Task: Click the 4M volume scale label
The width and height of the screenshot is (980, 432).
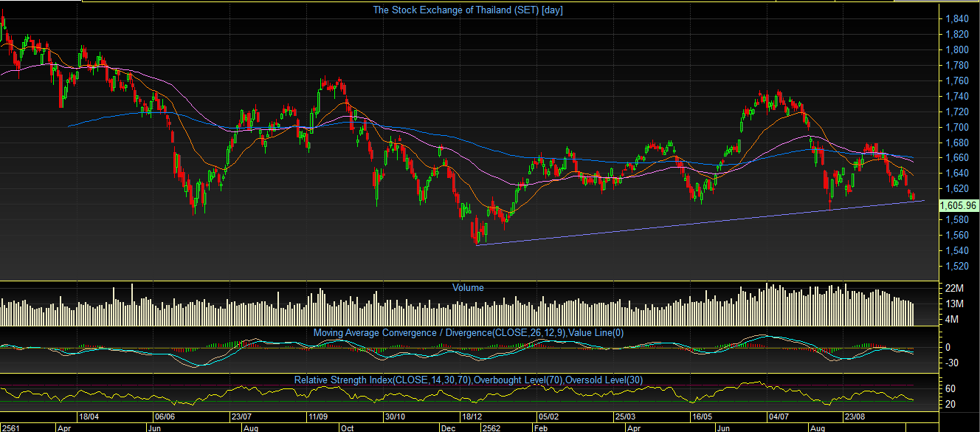Action: pyautogui.click(x=952, y=319)
